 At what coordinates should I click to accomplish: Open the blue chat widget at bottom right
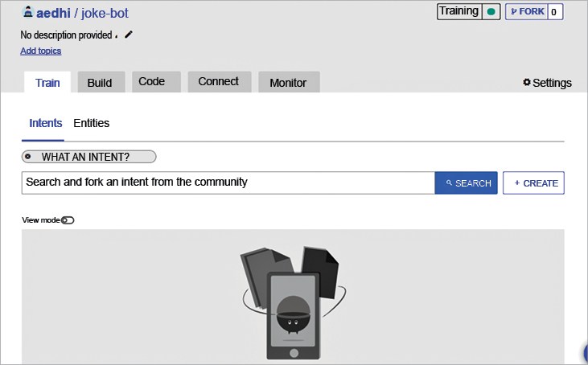(585, 354)
